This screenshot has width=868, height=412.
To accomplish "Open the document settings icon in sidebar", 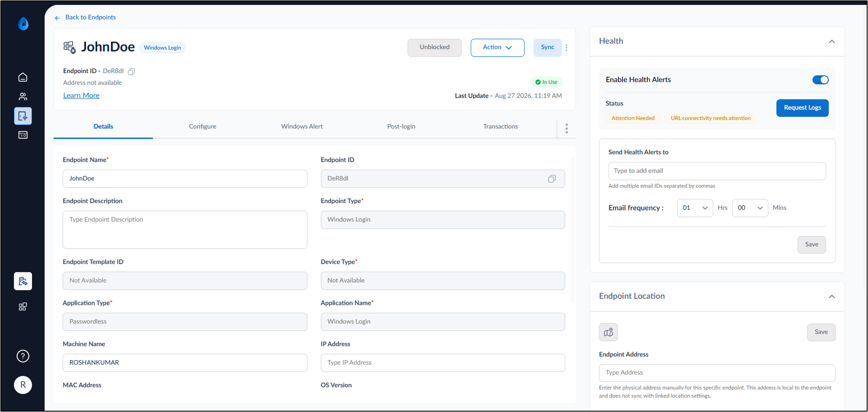I will pos(23,281).
